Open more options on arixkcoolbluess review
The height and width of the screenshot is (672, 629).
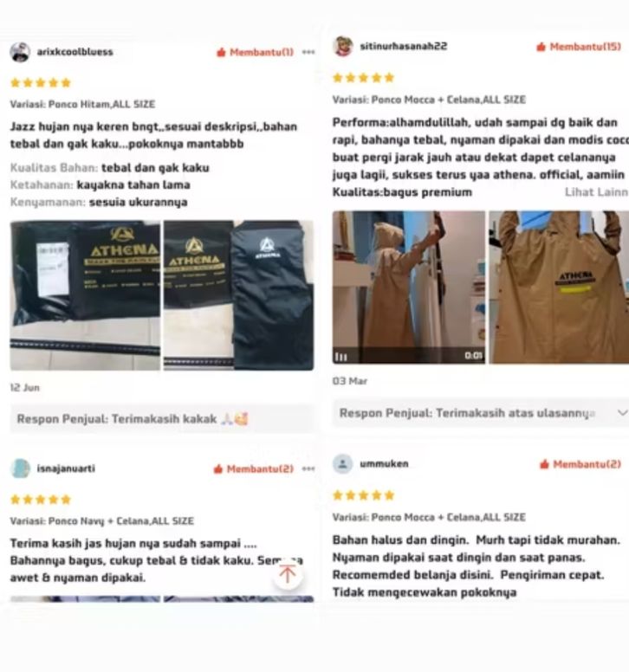[308, 52]
